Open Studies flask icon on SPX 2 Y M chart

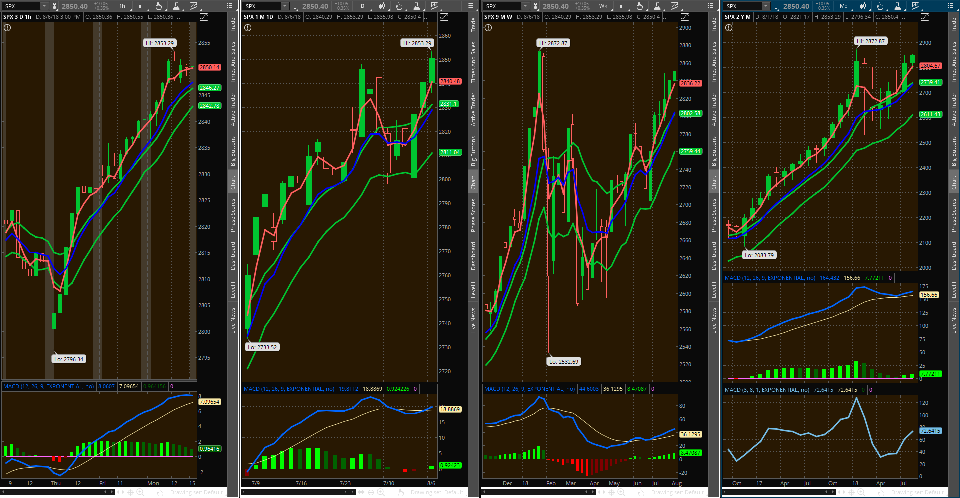click(x=897, y=6)
